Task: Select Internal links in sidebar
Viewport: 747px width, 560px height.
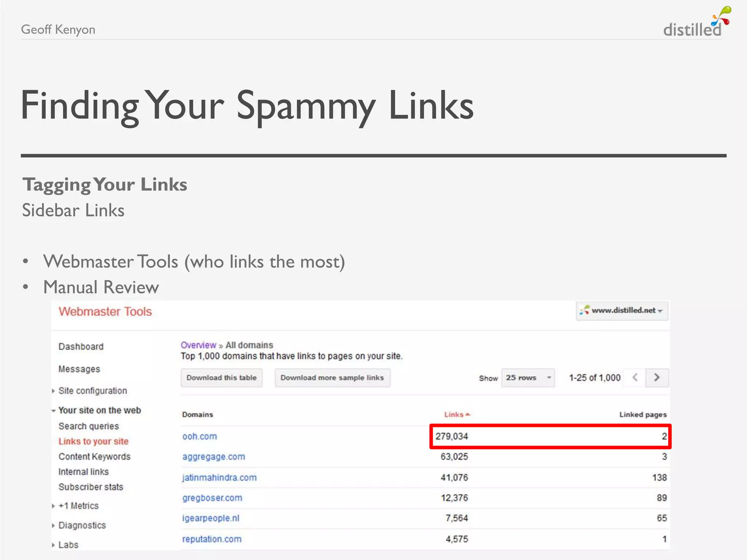Action: [x=84, y=472]
